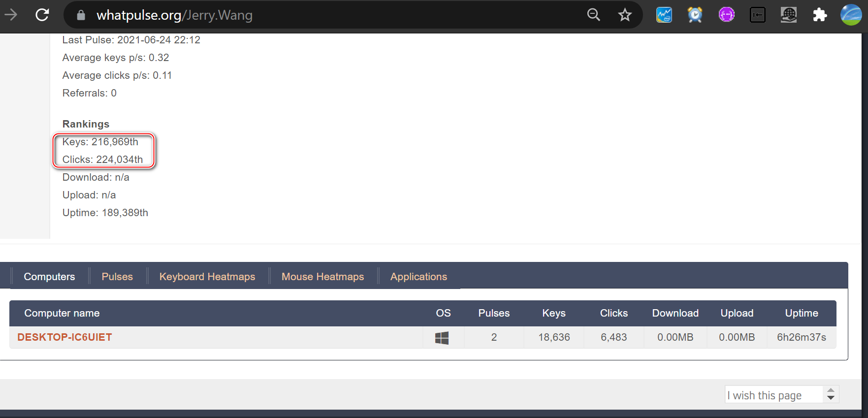Click the Rankings heading

coord(86,124)
